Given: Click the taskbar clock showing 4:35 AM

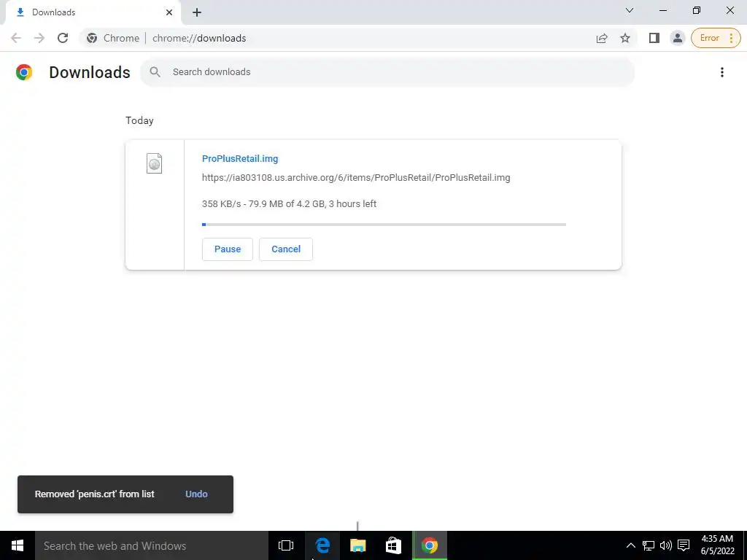Looking at the screenshot, I should 717,545.
